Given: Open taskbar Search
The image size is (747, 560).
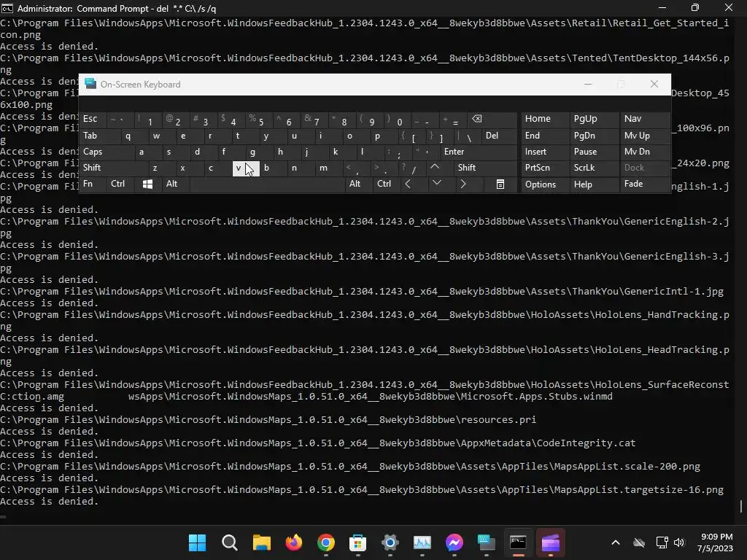Looking at the screenshot, I should (230, 542).
